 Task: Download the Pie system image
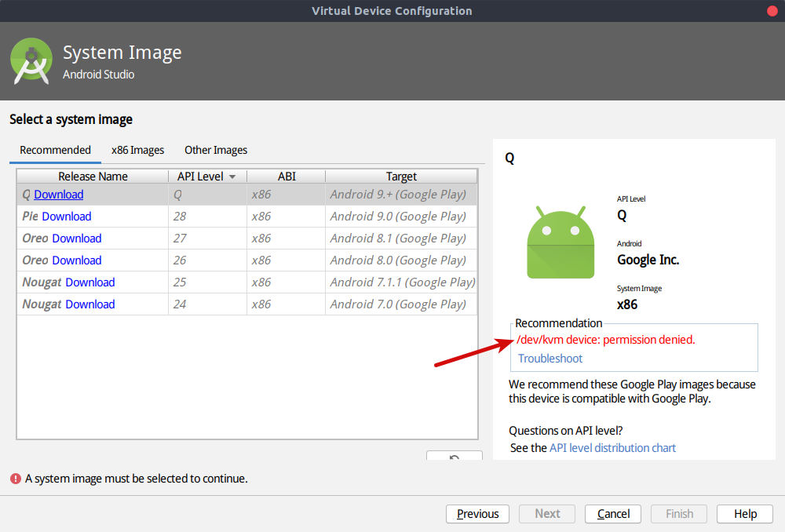pyautogui.click(x=67, y=217)
